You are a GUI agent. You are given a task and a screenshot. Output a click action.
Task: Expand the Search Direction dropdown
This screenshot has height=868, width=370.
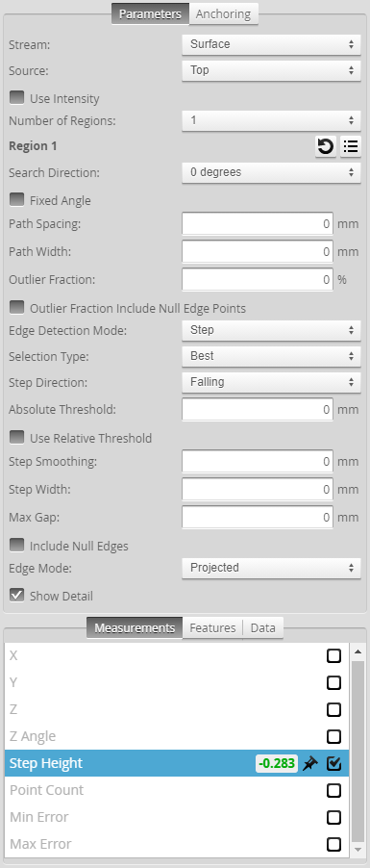(271, 172)
